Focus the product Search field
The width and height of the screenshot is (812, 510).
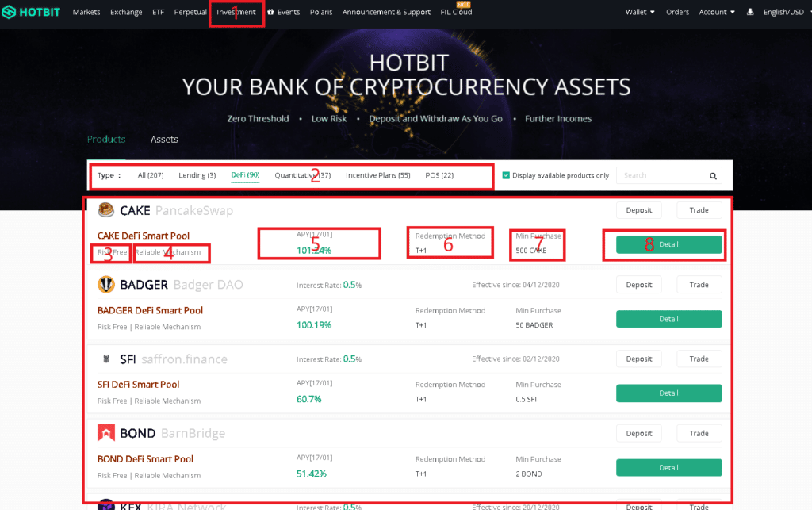tap(663, 175)
